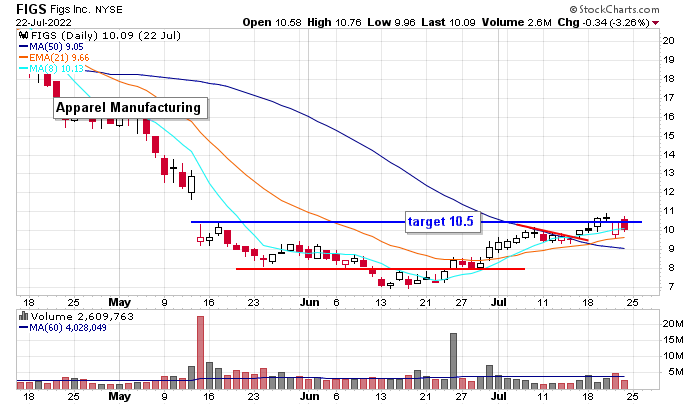The image size is (700, 405).
Task: Click the 20M volume axis label
Action: [x=673, y=323]
